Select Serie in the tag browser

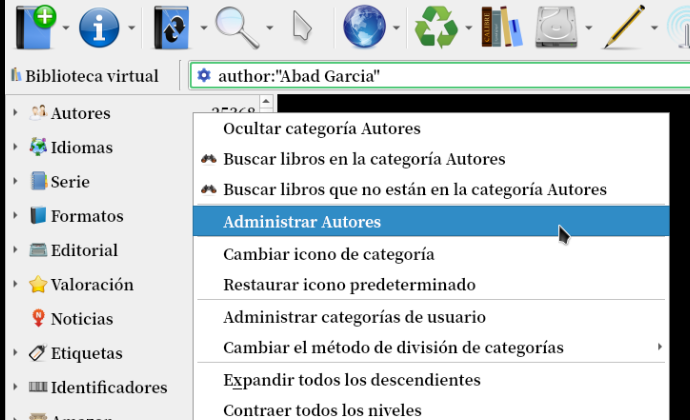[70, 182]
